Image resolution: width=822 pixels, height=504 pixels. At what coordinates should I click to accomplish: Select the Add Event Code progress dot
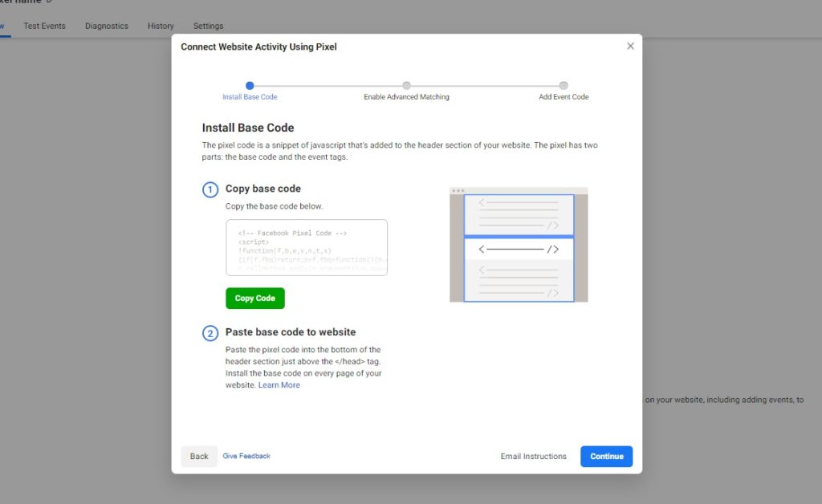[563, 85]
